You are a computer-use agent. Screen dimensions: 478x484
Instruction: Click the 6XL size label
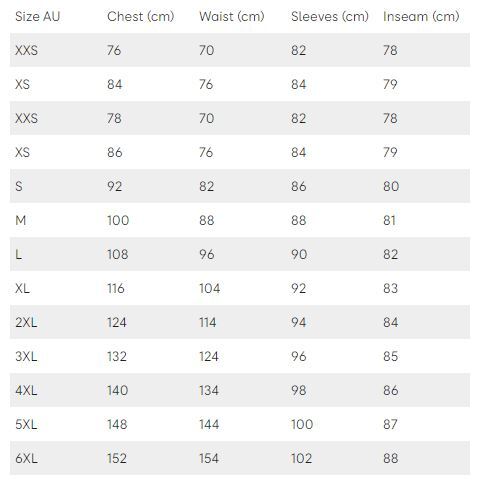point(26,458)
